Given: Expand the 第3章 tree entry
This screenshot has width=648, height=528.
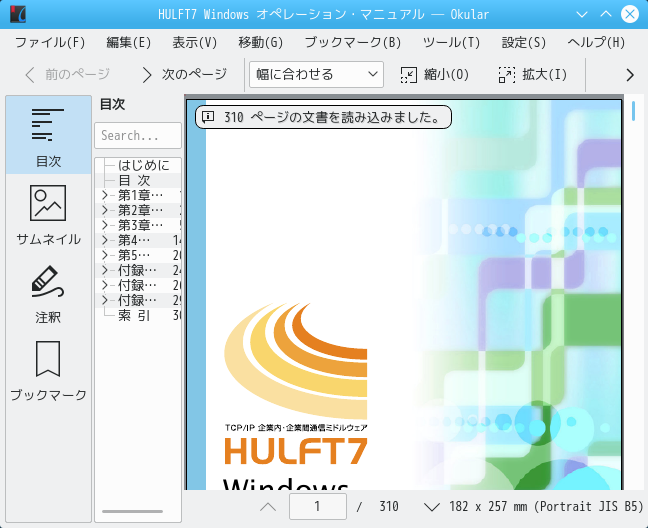Looking at the screenshot, I should (x=105, y=225).
